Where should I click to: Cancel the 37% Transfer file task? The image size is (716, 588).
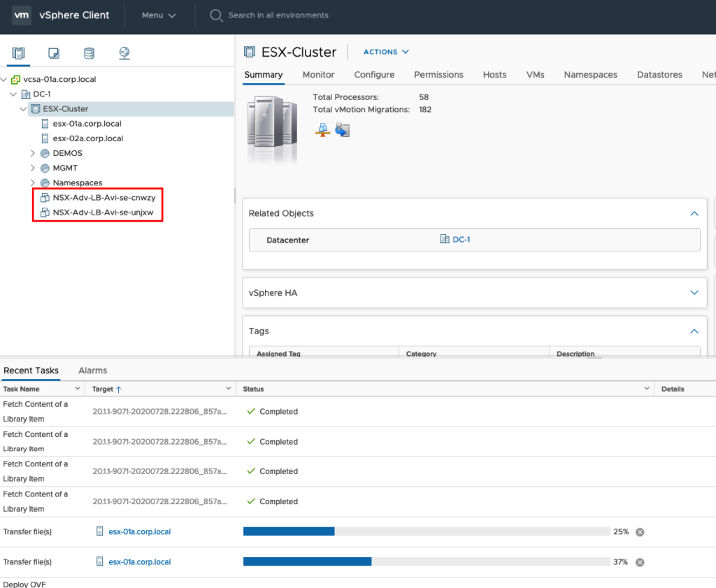[640, 562]
